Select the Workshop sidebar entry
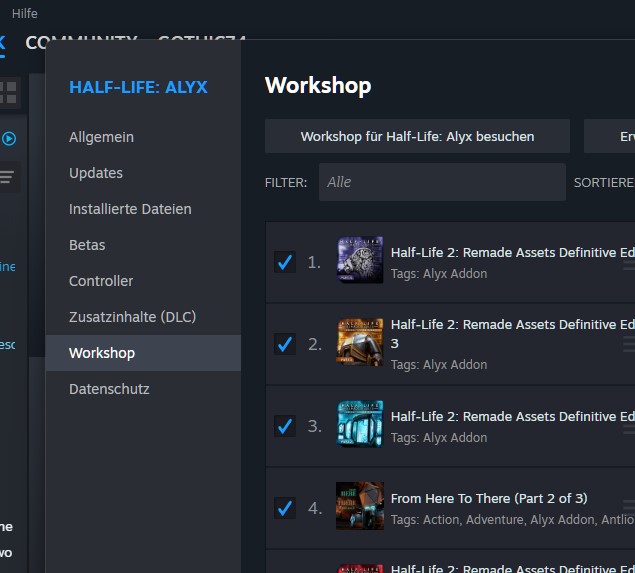The image size is (635, 573). coord(143,353)
